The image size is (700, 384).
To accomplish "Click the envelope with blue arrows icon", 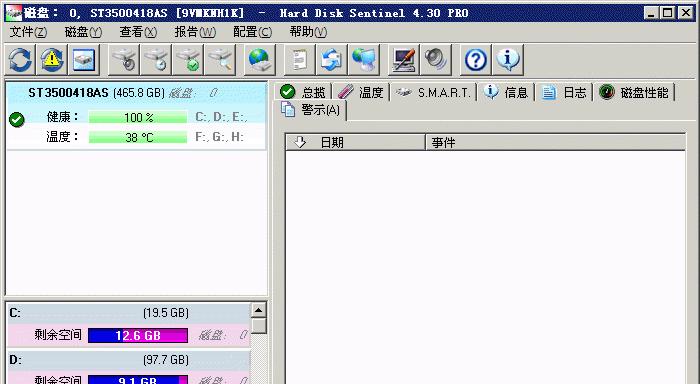I will point(332,59).
